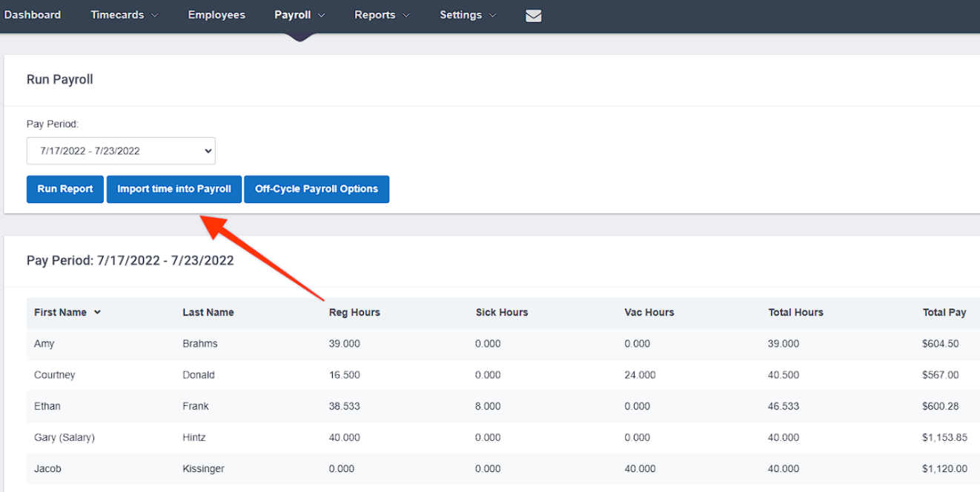Click the Reg Hours column header
Image resolution: width=980 pixels, height=492 pixels.
click(354, 312)
